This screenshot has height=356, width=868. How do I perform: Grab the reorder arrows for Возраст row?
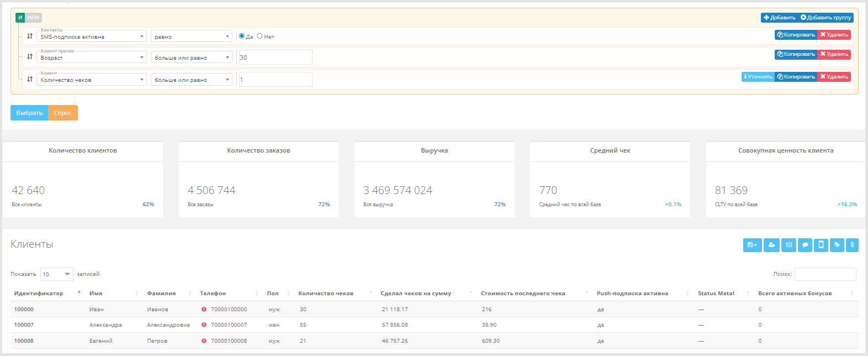(30, 56)
